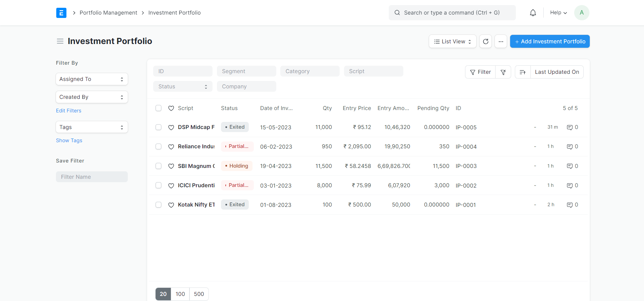Viewport: 644px width, 301px height.
Task: Expand the Created By filter
Action: pyautogui.click(x=92, y=97)
